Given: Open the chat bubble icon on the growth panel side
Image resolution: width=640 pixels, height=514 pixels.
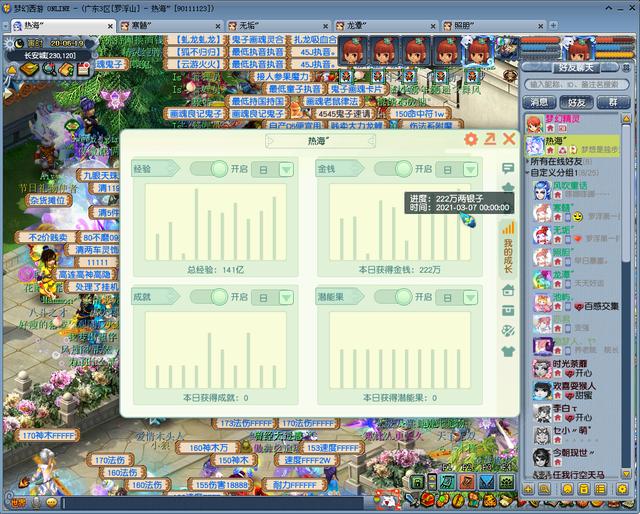Looking at the screenshot, I should (508, 168).
